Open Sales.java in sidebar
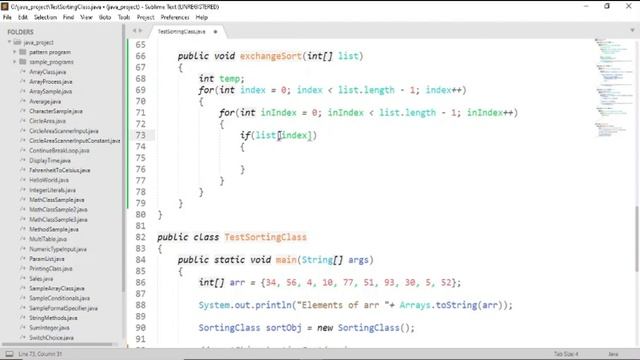Image resolution: width=640 pixels, height=360 pixels. 41,279
